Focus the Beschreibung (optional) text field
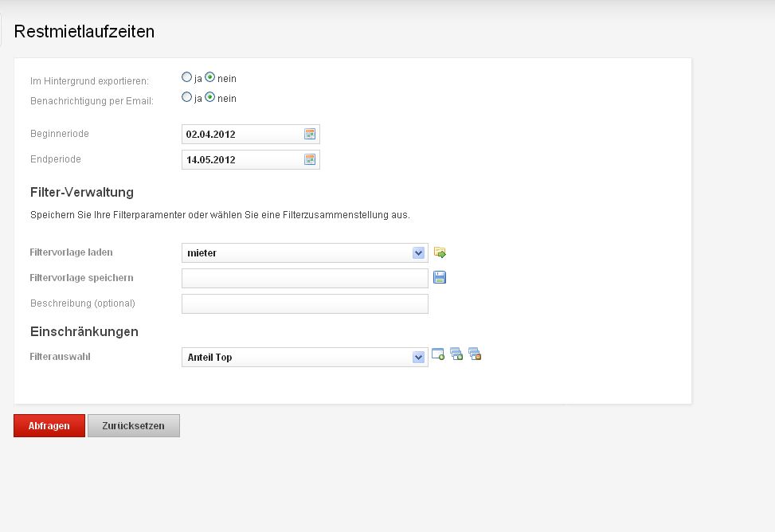The height and width of the screenshot is (532, 775). (x=305, y=303)
